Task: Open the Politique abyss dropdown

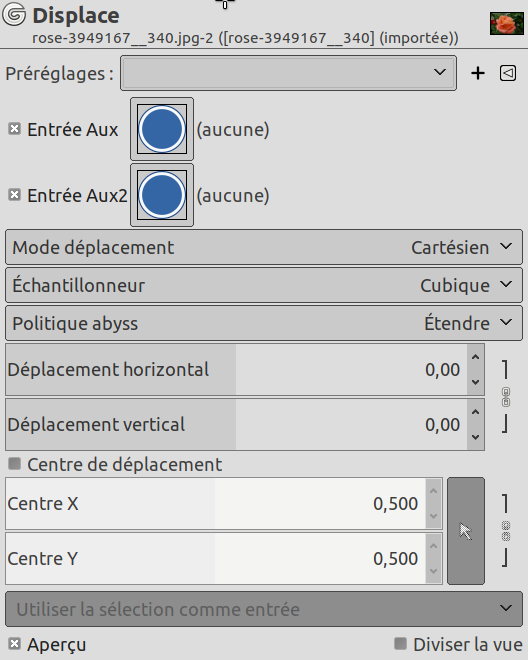Action: tap(264, 323)
